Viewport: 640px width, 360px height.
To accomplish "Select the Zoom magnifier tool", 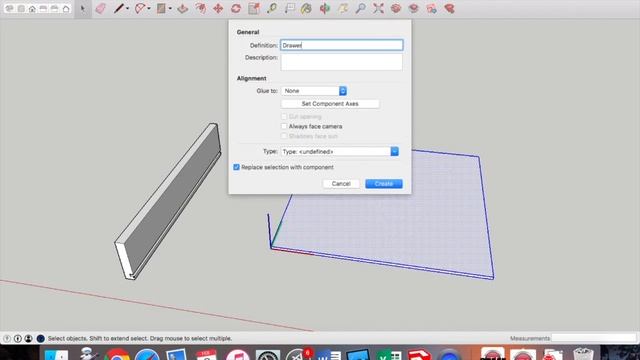I will pyautogui.click(x=360, y=8).
